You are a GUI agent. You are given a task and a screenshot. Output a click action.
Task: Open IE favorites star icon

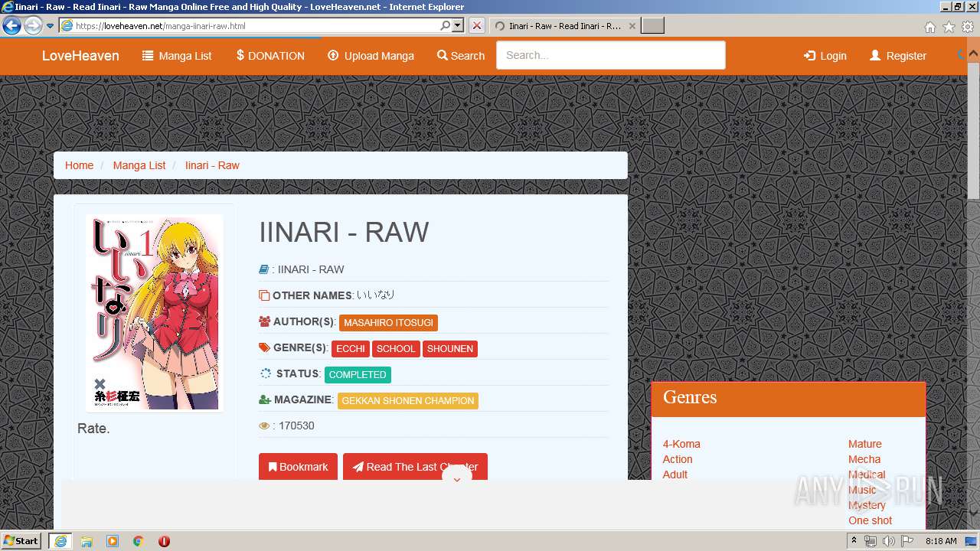[949, 27]
